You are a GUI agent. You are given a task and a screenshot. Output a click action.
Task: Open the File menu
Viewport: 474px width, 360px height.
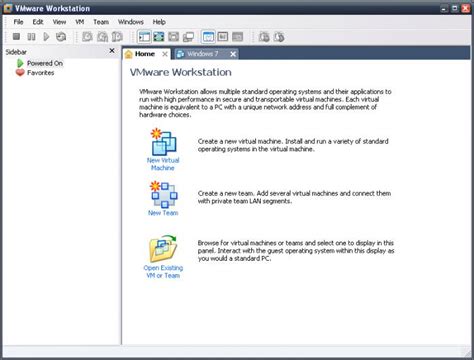click(x=18, y=22)
